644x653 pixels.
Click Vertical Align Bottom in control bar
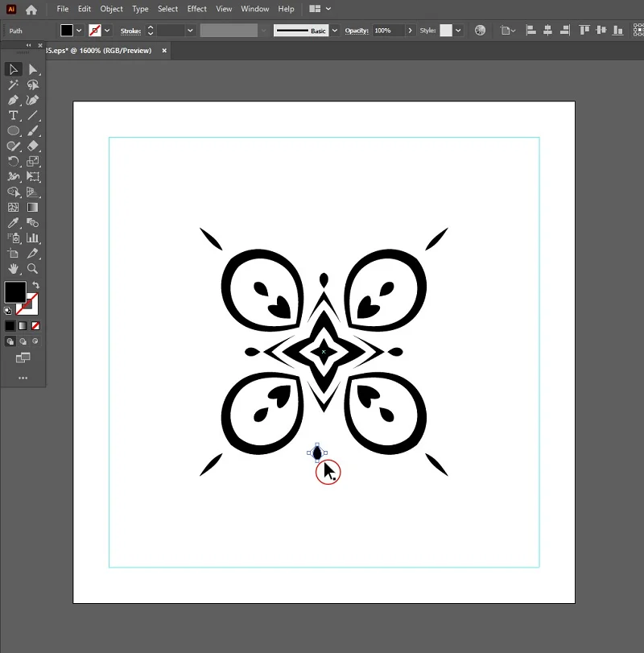[618, 31]
